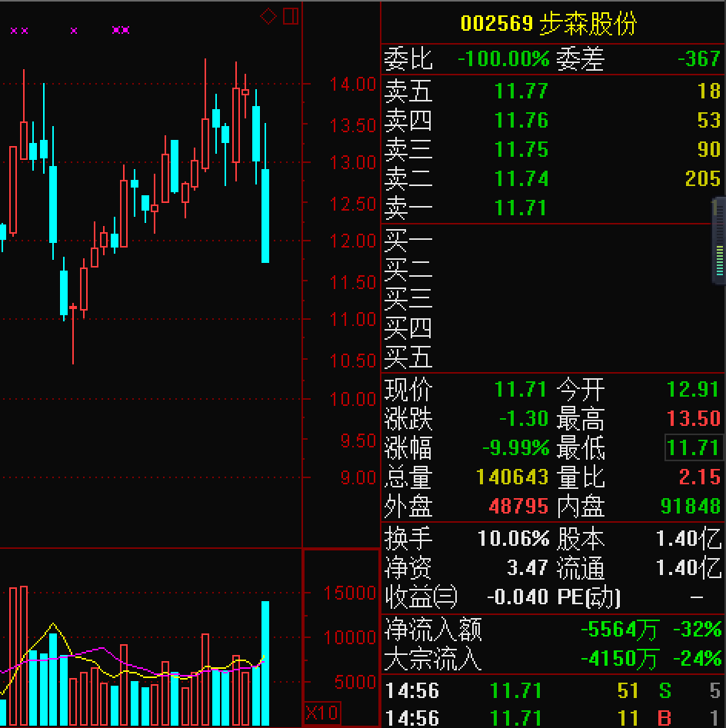This screenshot has width=726, height=728.
Task: Click the boxed 最低 value 11.71
Action: 693,448
